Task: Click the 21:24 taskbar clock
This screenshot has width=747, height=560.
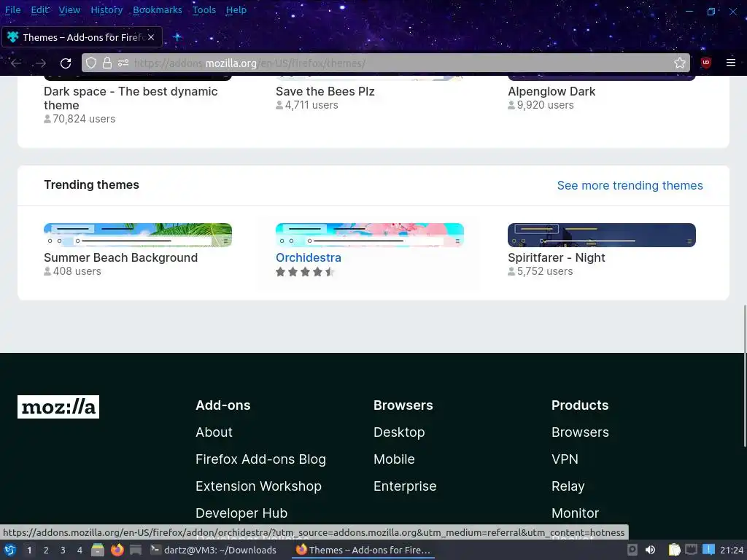Action: [731, 550]
